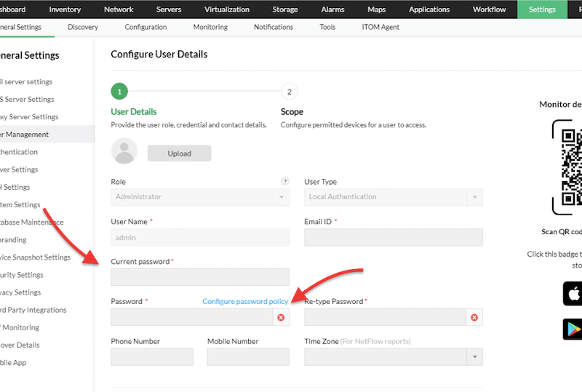This screenshot has width=582, height=392.
Task: Click the Scope step title
Action: (x=292, y=112)
